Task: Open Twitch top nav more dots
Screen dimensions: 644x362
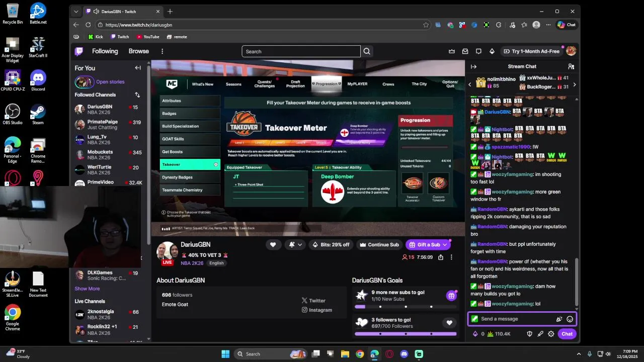Action: tap(162, 51)
